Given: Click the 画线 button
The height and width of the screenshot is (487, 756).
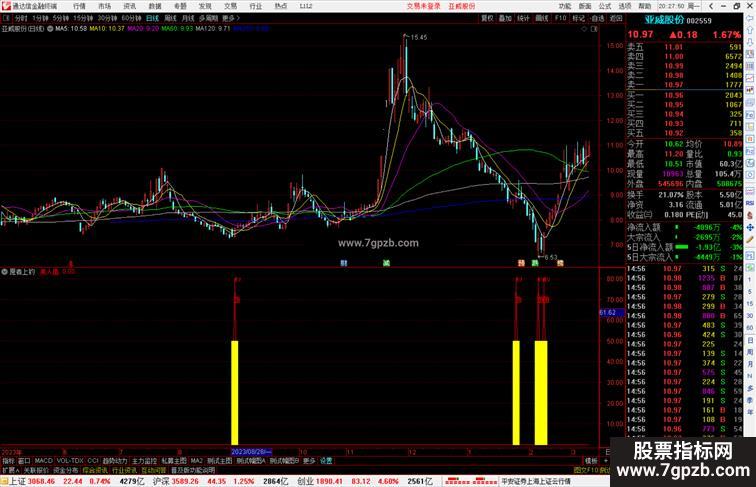Looking at the screenshot, I should click(542, 18).
